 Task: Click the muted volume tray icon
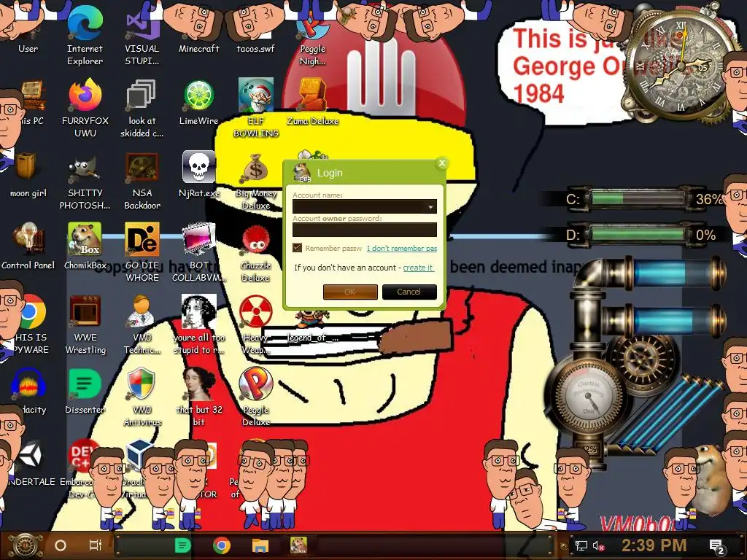(599, 545)
